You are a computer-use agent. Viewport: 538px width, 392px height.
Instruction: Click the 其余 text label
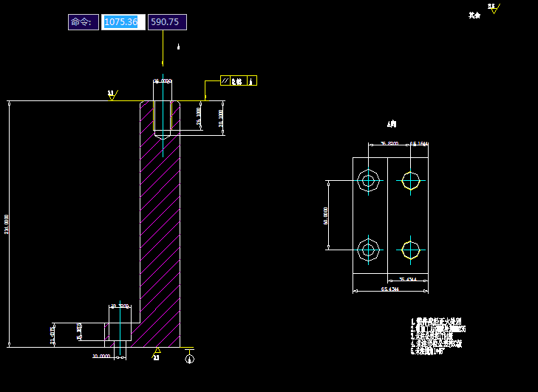[x=474, y=15]
